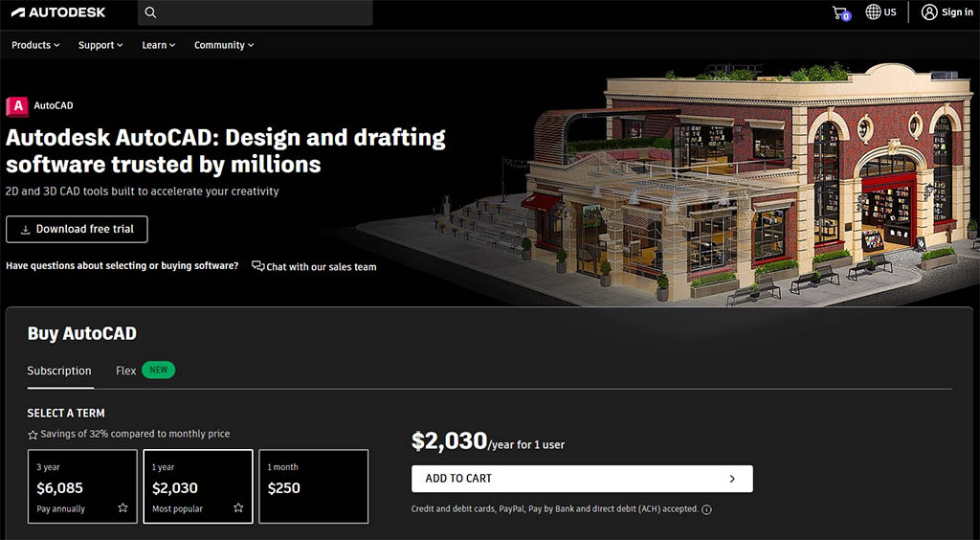980x540 pixels.
Task: Expand the Support dropdown menu
Action: click(101, 45)
